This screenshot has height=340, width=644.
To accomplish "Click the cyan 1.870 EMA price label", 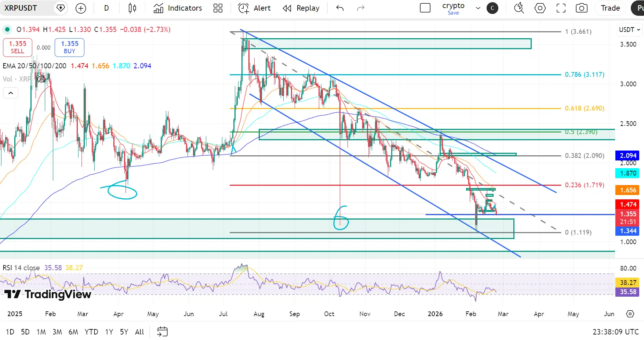I will [x=628, y=173].
